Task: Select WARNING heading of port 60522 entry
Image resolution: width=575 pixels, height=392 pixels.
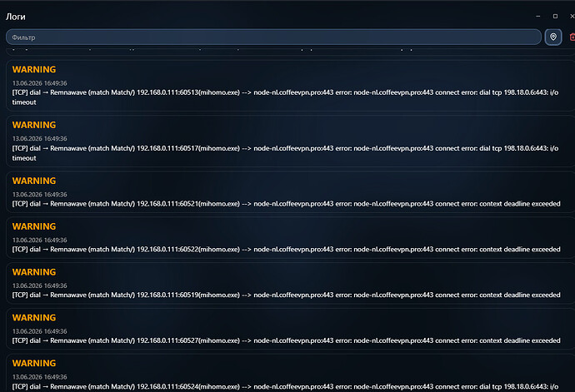Action: pyautogui.click(x=34, y=226)
